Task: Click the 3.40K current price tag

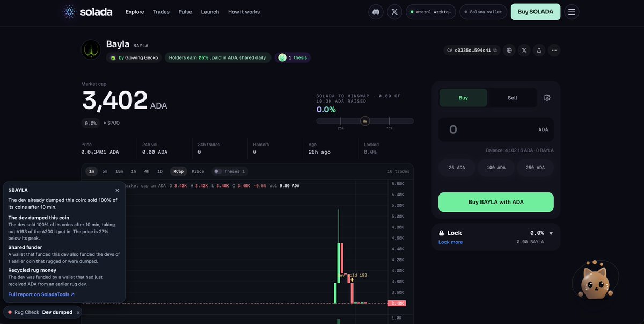Action: tap(397, 304)
